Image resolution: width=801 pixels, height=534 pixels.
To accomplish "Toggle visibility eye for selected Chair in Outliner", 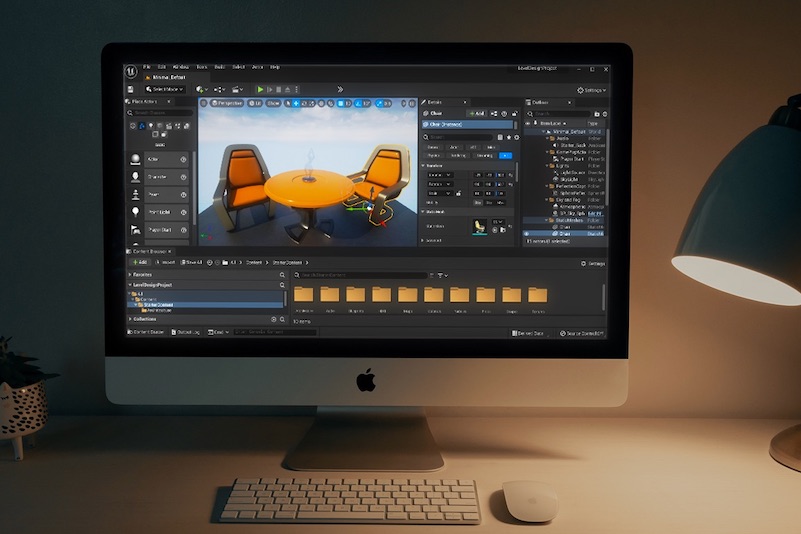I will [x=527, y=234].
